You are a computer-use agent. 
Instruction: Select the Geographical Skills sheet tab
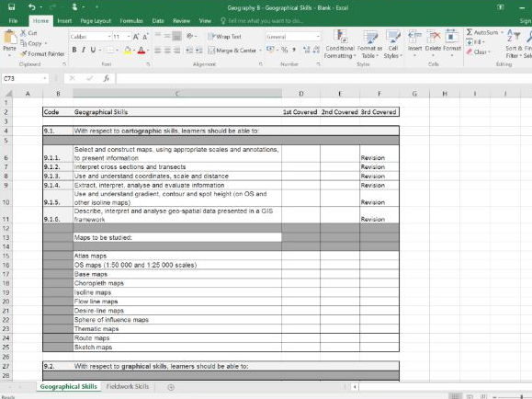(x=69, y=386)
